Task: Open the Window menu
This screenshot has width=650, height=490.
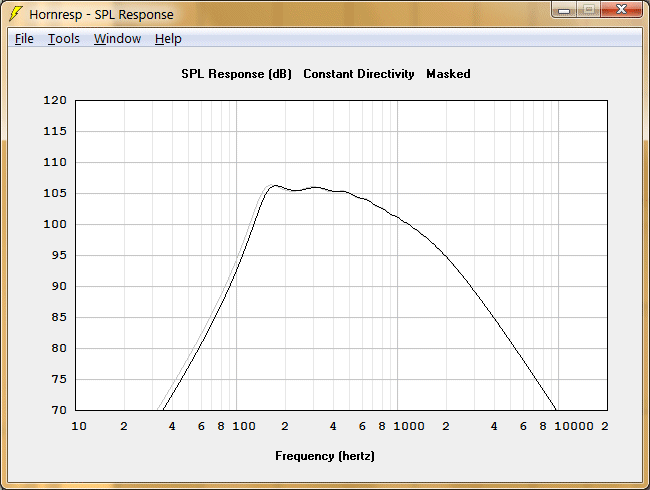Action: pos(117,39)
